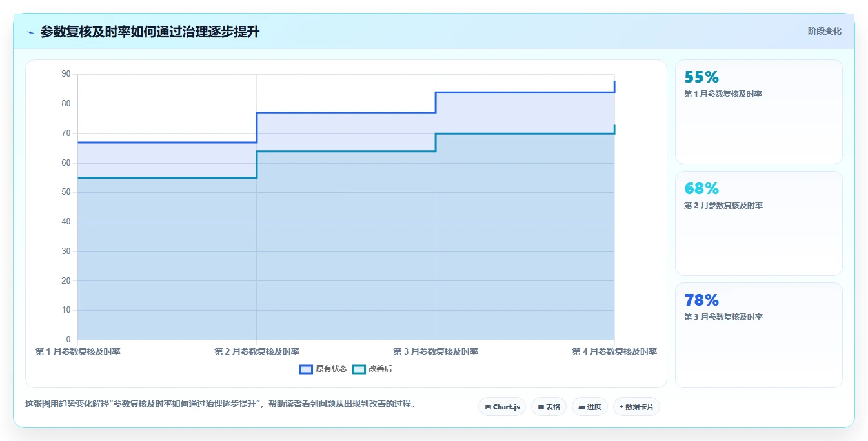Viewport: 868px width, 441px height.
Task: Click the 55% value card
Action: pyautogui.click(x=759, y=112)
